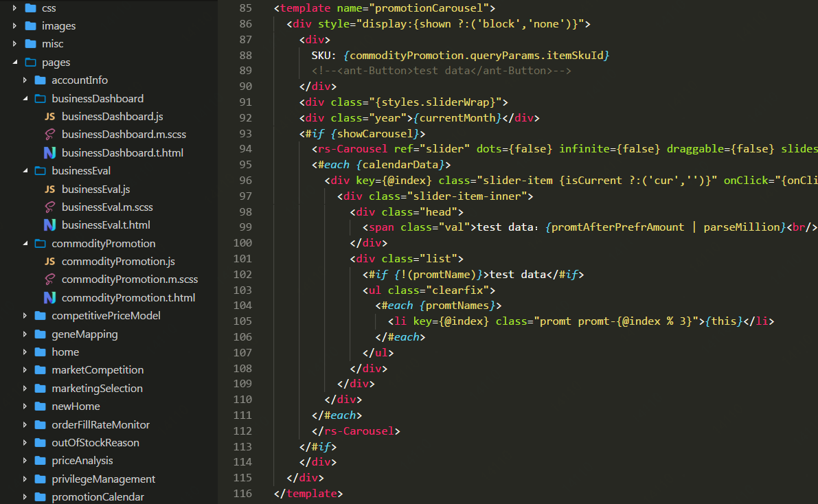Click the businessEval folder icon
The image size is (818, 504).
[40, 170]
